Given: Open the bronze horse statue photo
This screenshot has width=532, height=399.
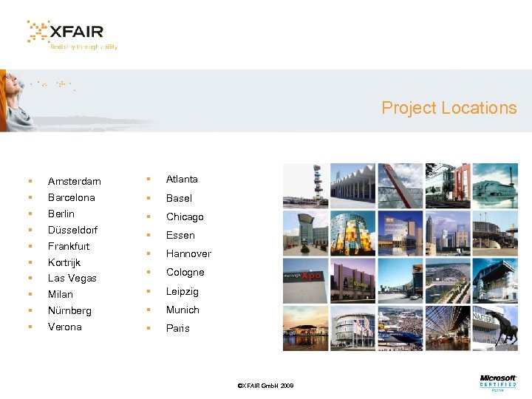Looking at the screenshot, I should [495, 328].
